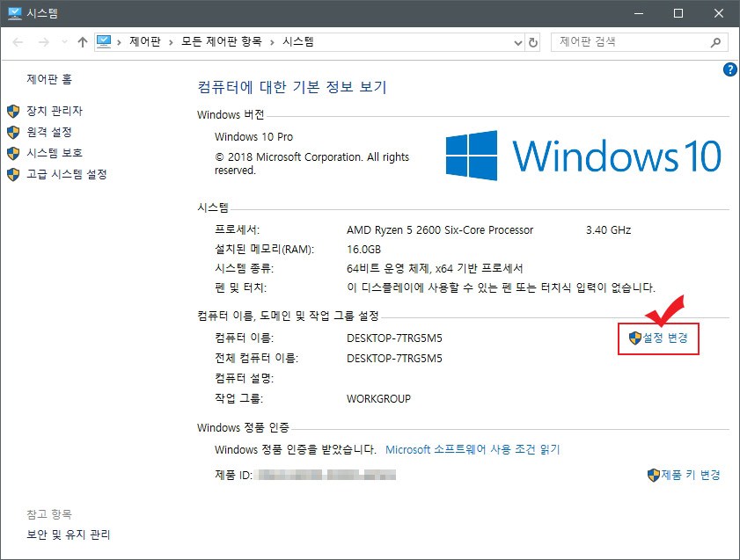
Task: Click DESKTOP-7TRG5M5 next to 전체 컴퓨터 이름
Action: (x=394, y=359)
